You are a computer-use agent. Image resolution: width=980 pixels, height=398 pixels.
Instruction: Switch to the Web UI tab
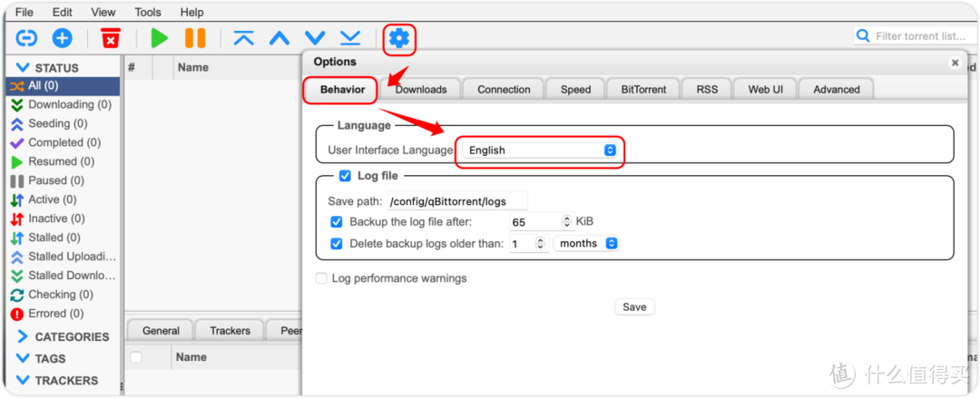[x=766, y=90]
